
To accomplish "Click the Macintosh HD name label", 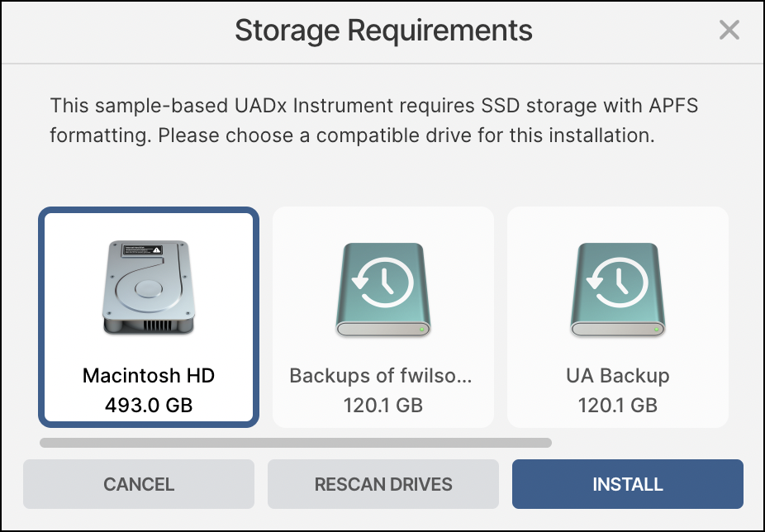I will (x=149, y=375).
